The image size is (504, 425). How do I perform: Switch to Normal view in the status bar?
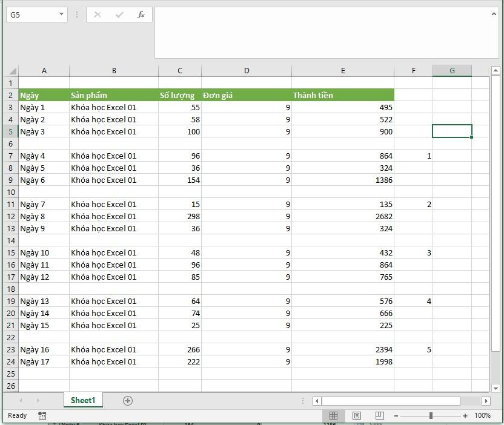point(334,415)
